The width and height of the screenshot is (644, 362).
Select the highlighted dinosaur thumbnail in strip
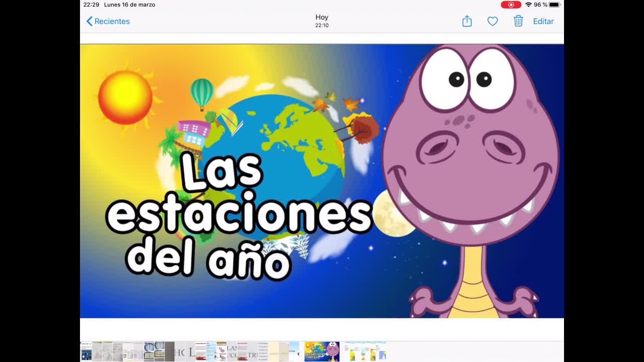point(322,351)
